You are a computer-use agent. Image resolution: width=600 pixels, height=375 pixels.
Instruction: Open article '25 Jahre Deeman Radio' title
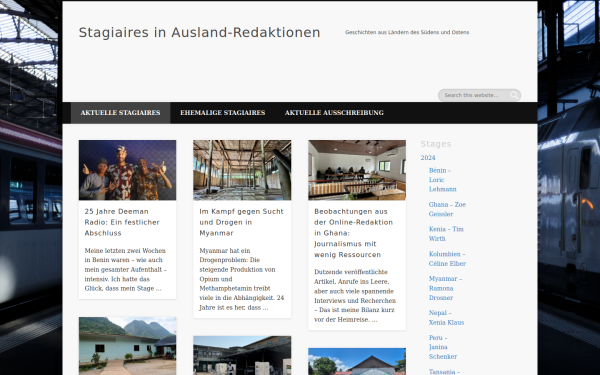(x=122, y=222)
